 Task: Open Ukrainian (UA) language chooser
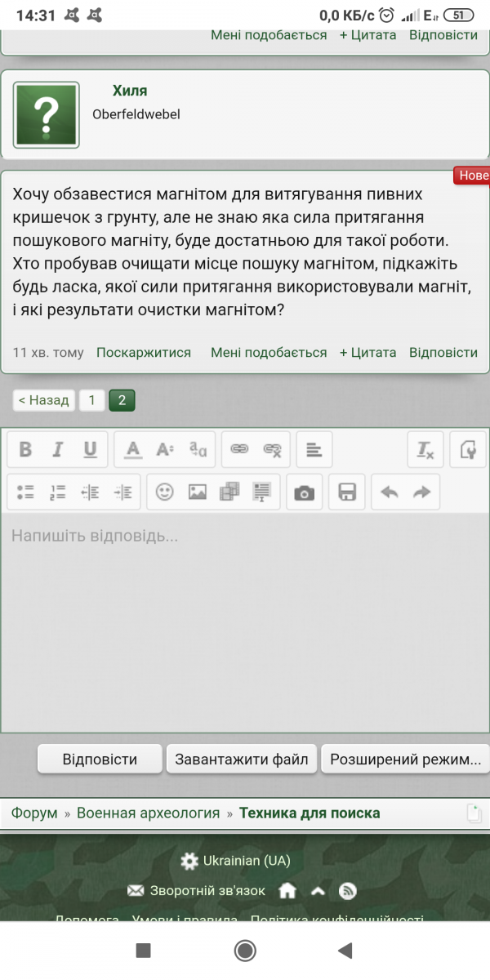(235, 861)
